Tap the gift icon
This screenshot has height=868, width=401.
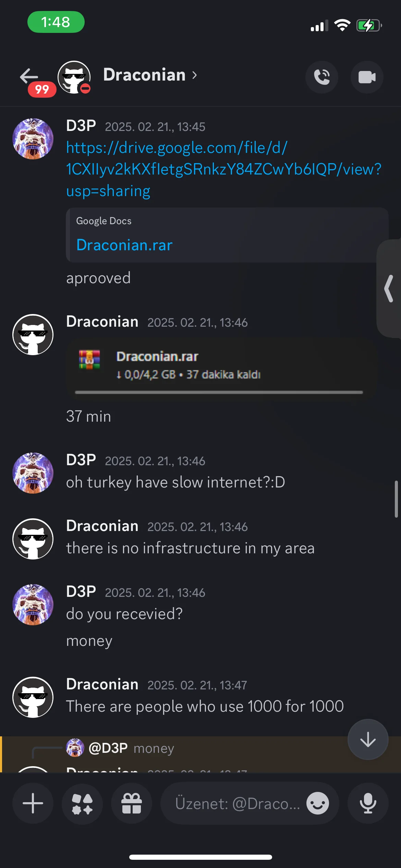pyautogui.click(x=132, y=803)
